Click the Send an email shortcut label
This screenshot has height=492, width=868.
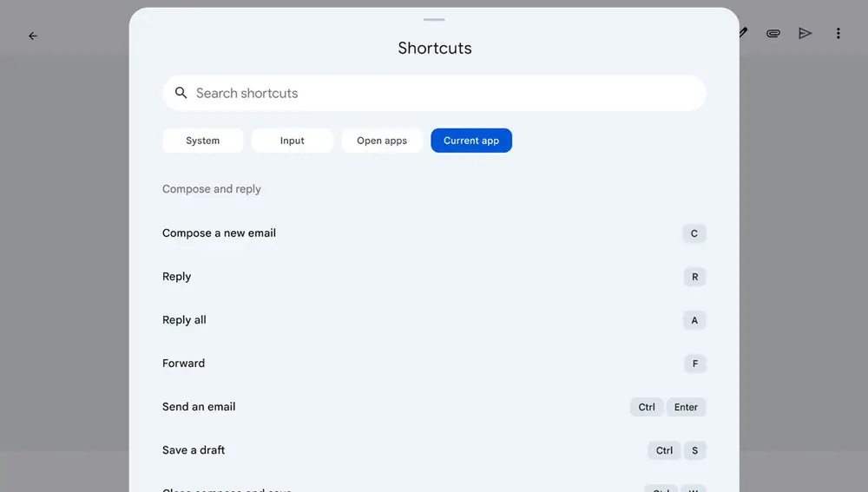coord(199,406)
